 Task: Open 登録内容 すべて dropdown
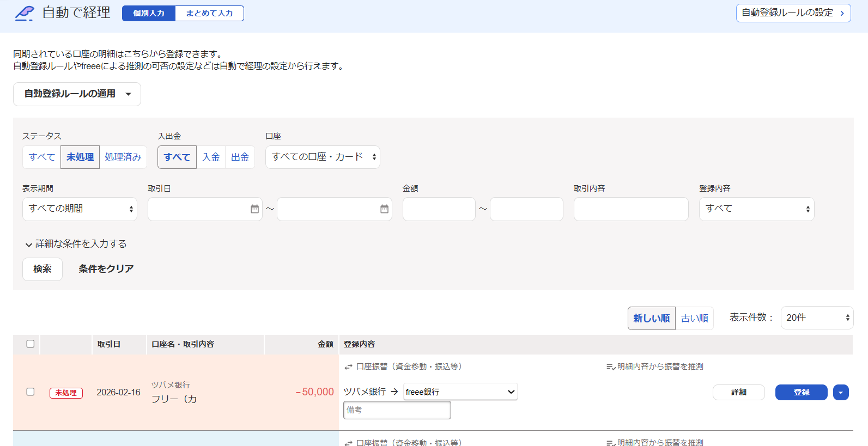click(757, 209)
